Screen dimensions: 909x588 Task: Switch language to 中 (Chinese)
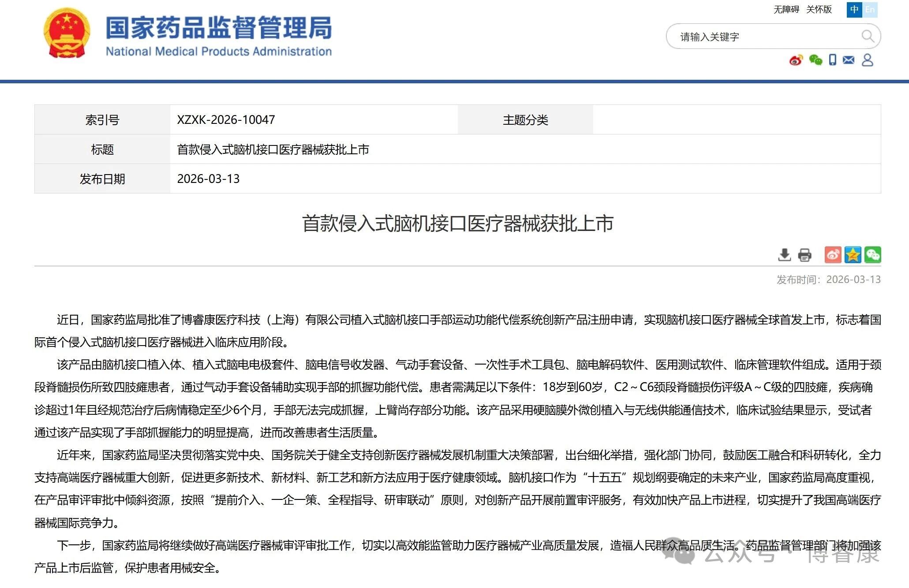click(854, 10)
